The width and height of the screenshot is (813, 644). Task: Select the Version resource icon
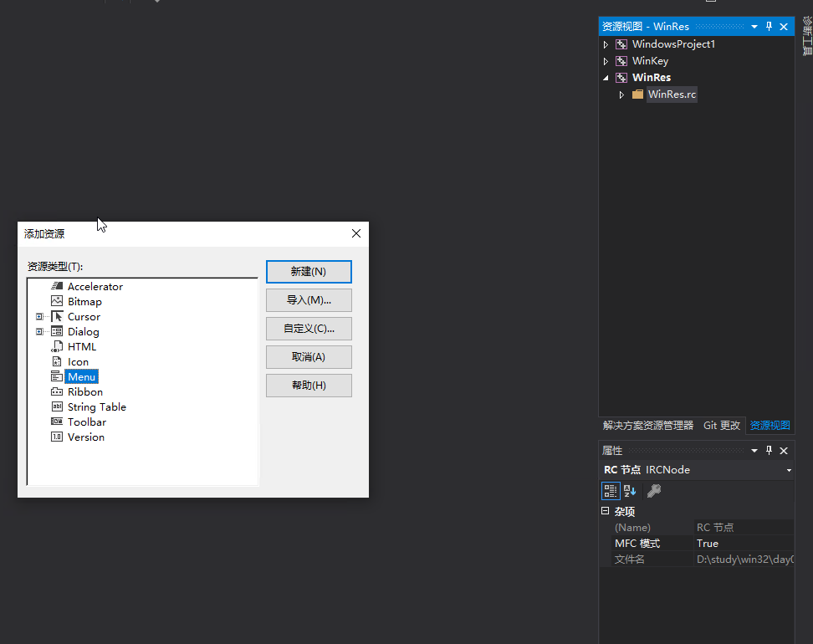coord(57,437)
